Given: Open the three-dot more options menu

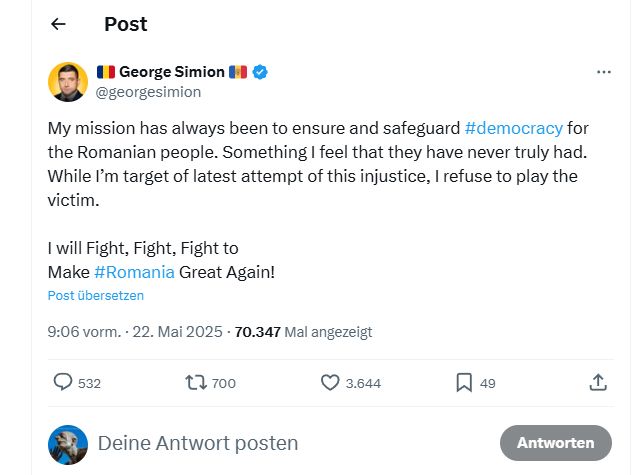Looking at the screenshot, I should point(603,72).
